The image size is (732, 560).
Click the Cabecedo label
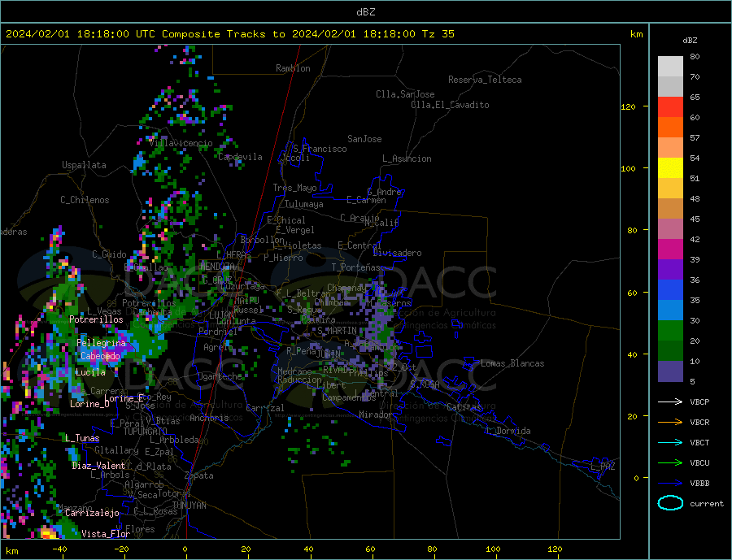click(100, 356)
